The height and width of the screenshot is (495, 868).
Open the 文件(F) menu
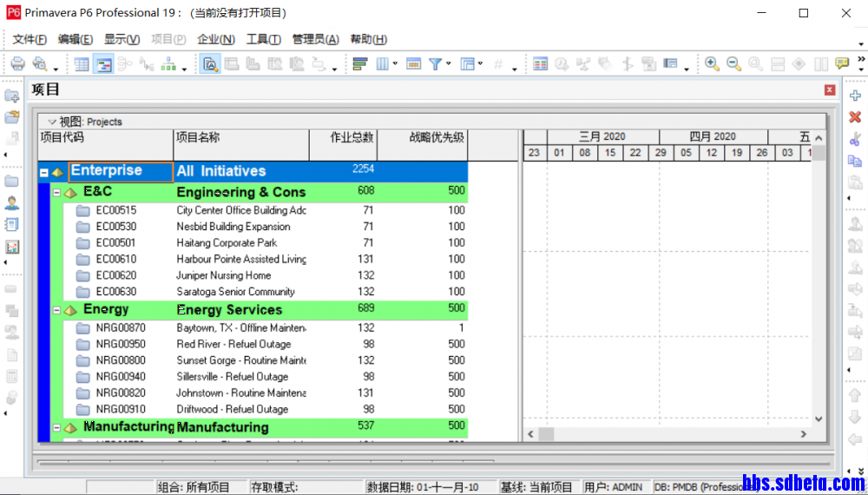[30, 39]
